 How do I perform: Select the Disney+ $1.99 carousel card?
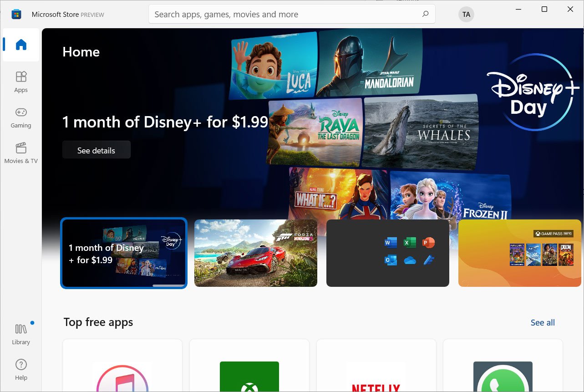[x=124, y=253]
